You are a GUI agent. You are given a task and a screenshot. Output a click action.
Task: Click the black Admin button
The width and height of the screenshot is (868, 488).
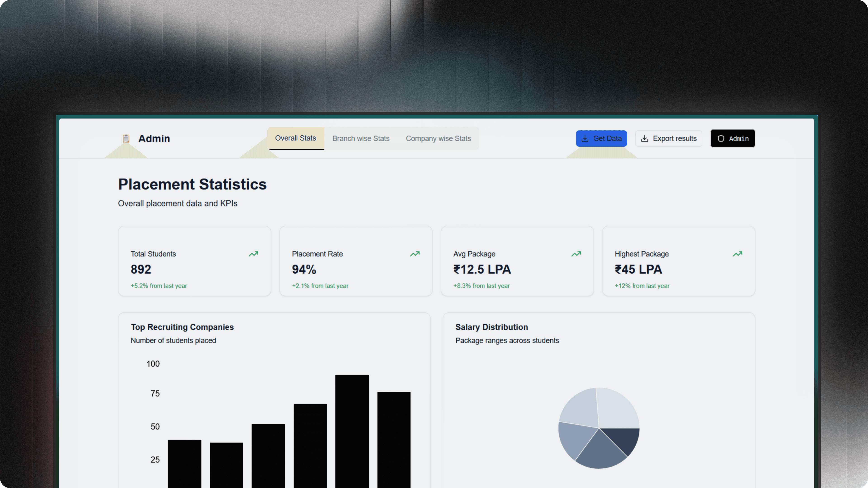pyautogui.click(x=733, y=138)
